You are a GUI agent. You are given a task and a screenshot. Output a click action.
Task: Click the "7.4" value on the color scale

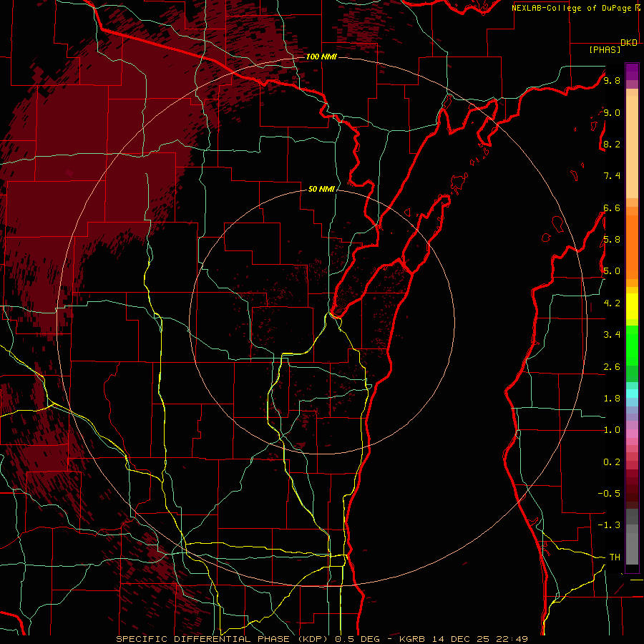coord(612,176)
